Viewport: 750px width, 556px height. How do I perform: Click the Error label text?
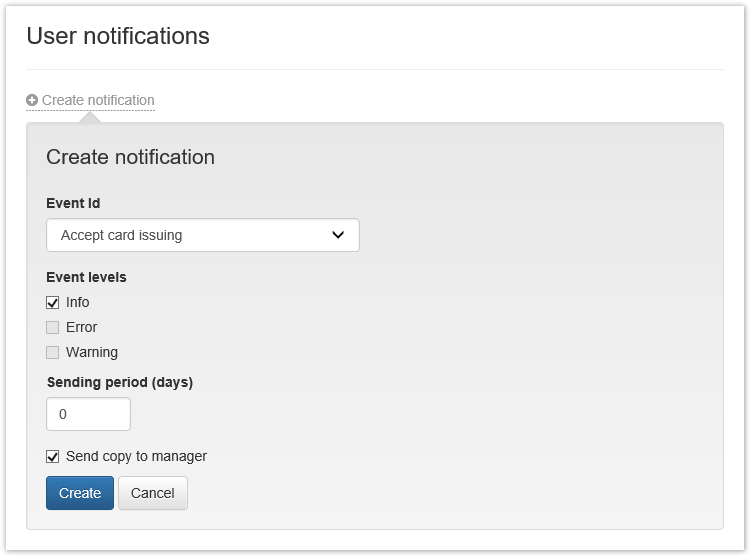tap(82, 328)
